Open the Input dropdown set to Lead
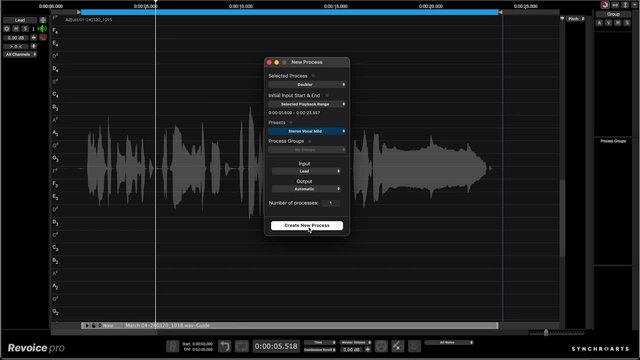The image size is (640, 360). [x=306, y=171]
